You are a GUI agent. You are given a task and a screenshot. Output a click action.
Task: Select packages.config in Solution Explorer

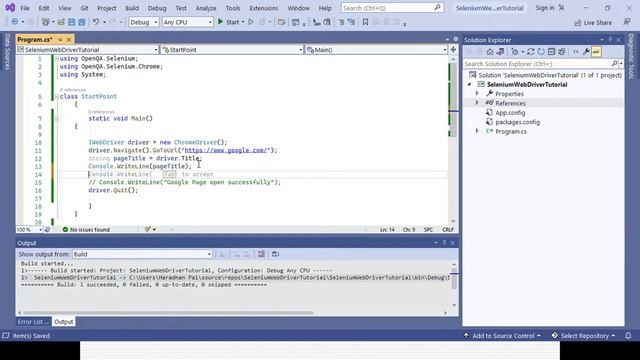517,122
